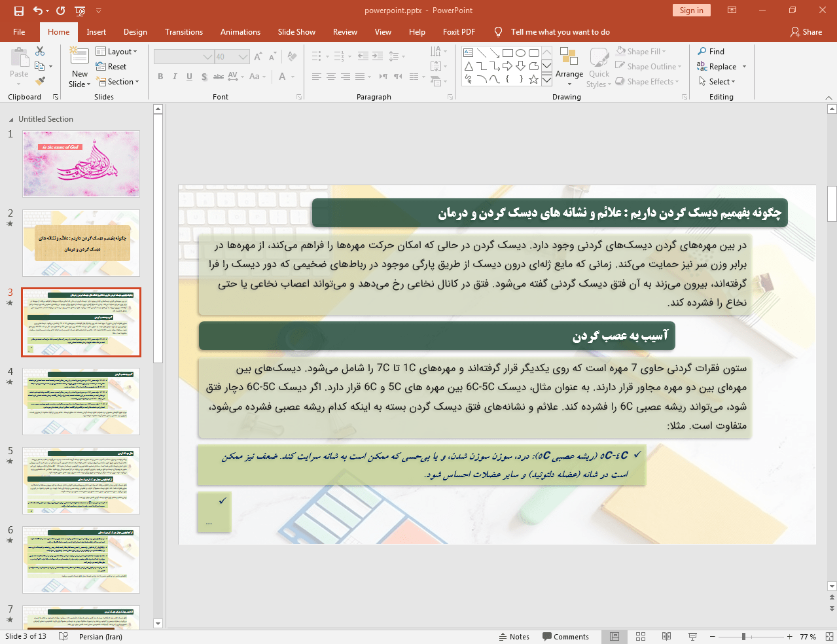Expand the Layout dropdown
The width and height of the screenshot is (837, 644).
click(116, 52)
